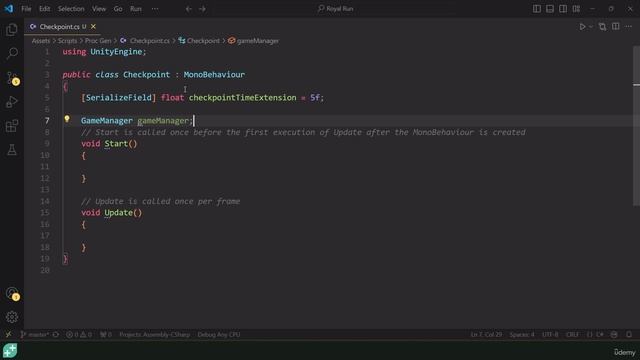Click the green taskbar app icon
Viewport: 640px width, 360px height.
click(x=10, y=351)
